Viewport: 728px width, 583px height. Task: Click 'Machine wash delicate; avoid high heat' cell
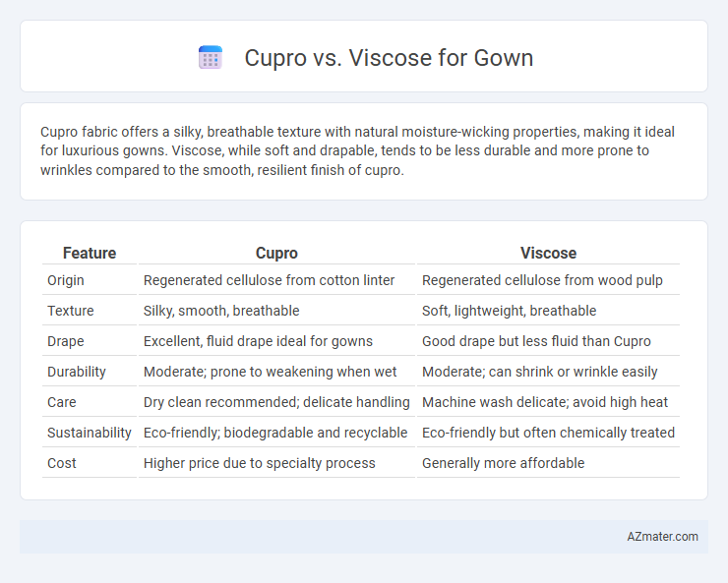545,402
